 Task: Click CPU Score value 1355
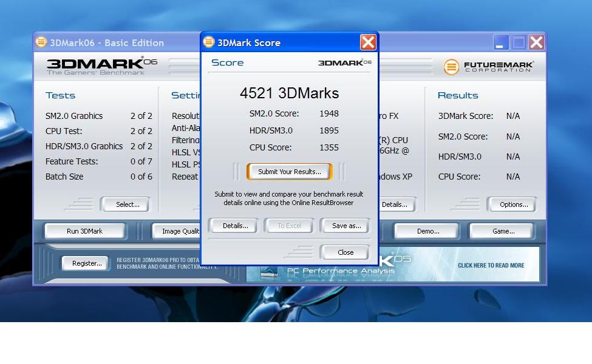coord(329,147)
